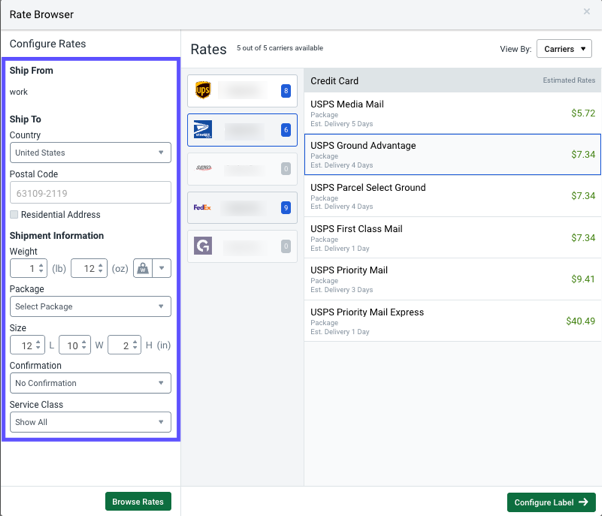Open the Service Class dropdown

tap(91, 422)
